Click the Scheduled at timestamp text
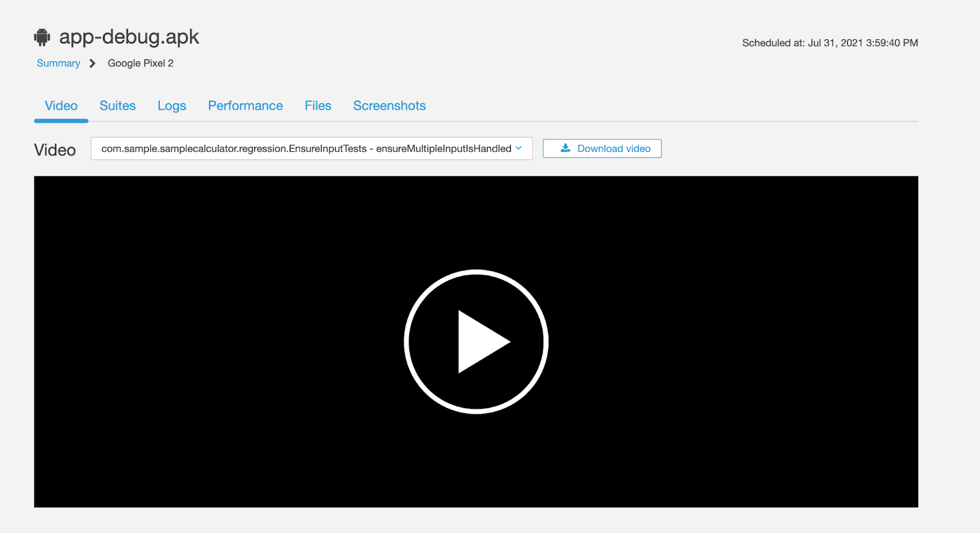 tap(830, 43)
